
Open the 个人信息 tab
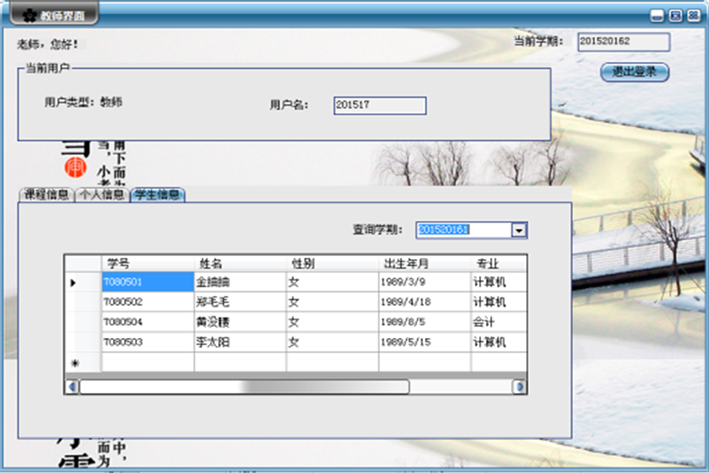pyautogui.click(x=102, y=194)
